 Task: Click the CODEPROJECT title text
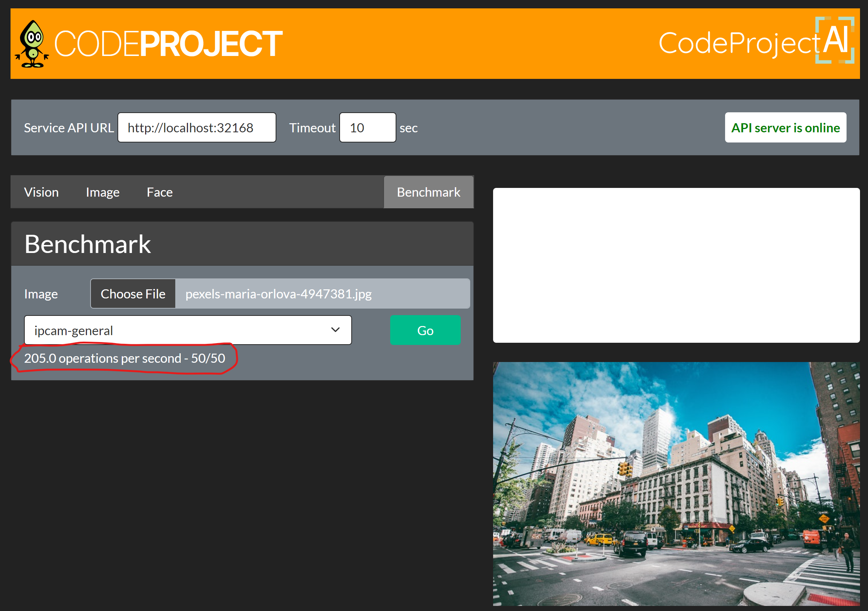point(169,44)
